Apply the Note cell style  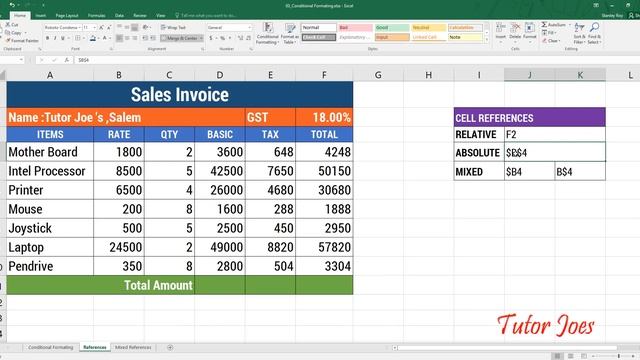pos(465,37)
